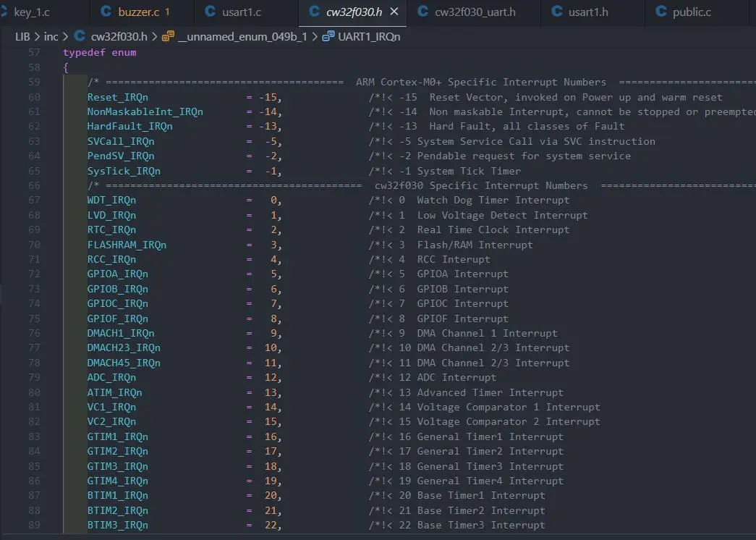
Task: Place cursor on the BTIM3_IRQn enum member
Action: coord(117,526)
